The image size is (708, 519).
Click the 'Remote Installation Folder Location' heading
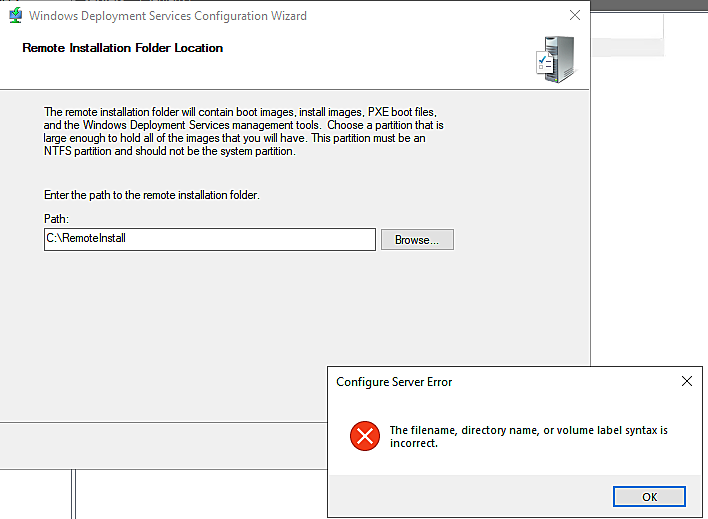click(123, 48)
